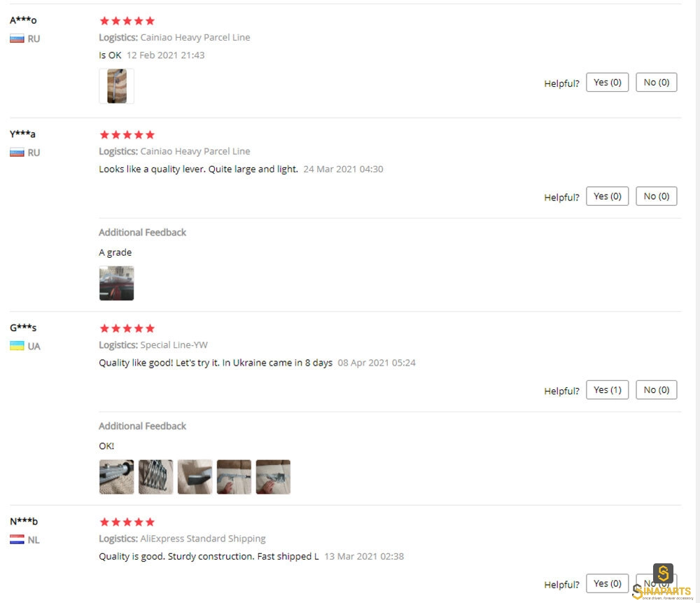Screen dimensions: 700x603
Task: Click Yes helpful on A***o's review
Action: (607, 82)
